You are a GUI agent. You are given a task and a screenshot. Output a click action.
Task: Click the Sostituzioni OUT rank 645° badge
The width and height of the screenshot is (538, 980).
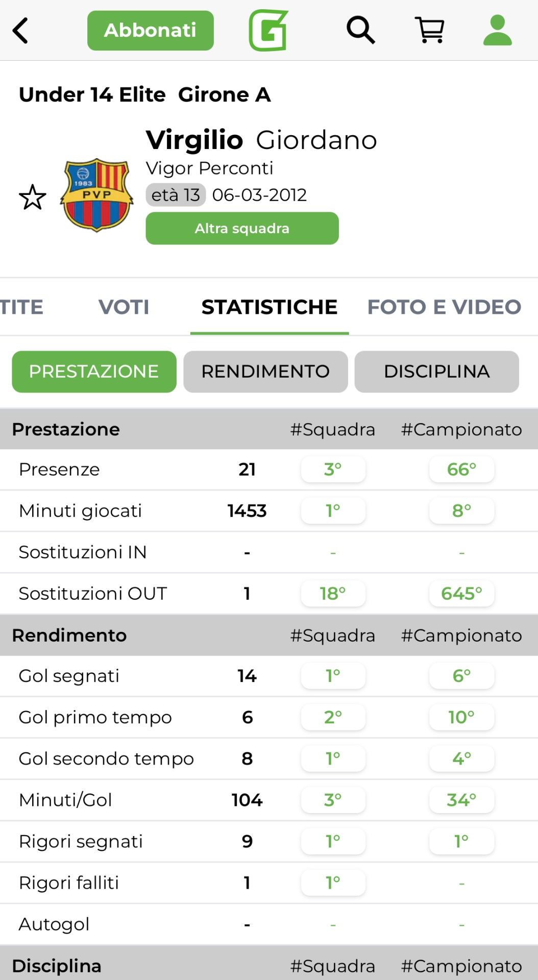tap(462, 594)
